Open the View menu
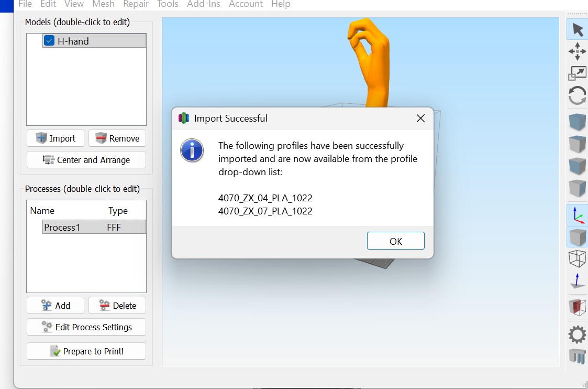 [x=74, y=4]
